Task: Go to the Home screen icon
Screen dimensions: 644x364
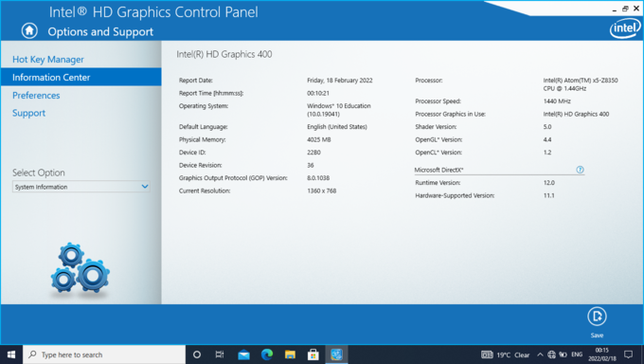Action: [29, 31]
